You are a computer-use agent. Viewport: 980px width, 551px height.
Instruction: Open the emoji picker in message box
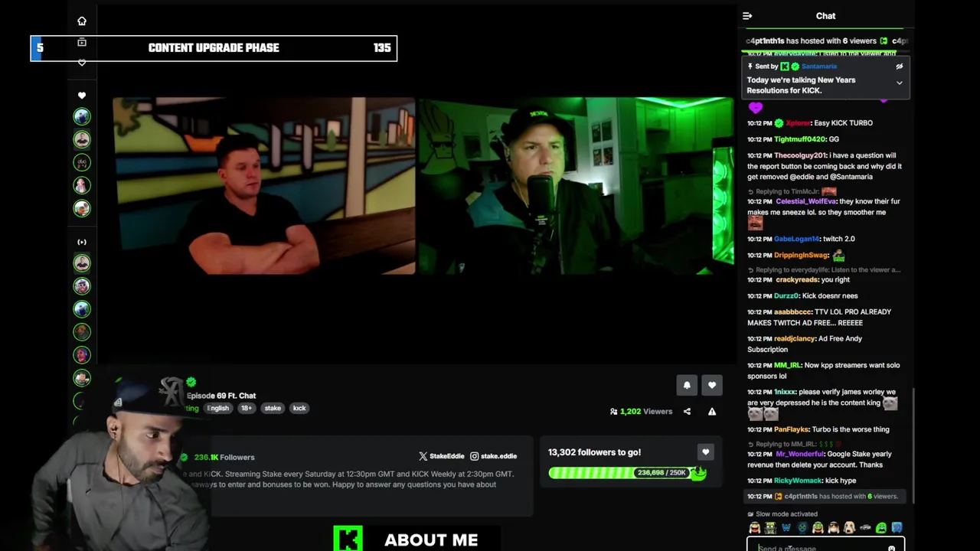click(x=892, y=548)
